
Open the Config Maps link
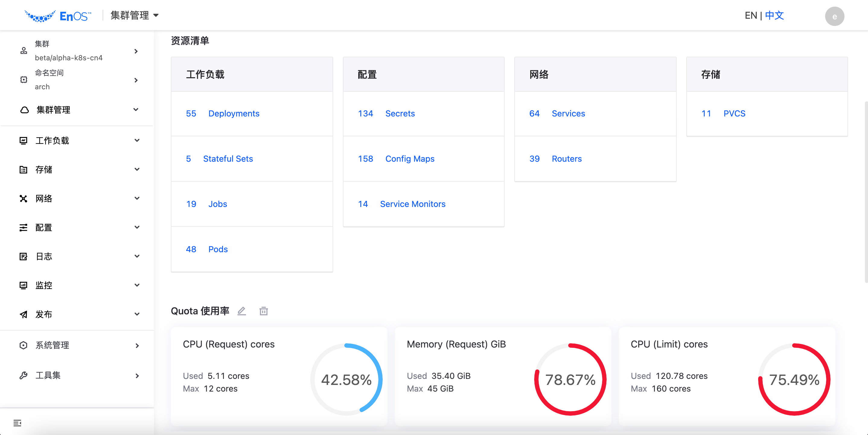[409, 159]
